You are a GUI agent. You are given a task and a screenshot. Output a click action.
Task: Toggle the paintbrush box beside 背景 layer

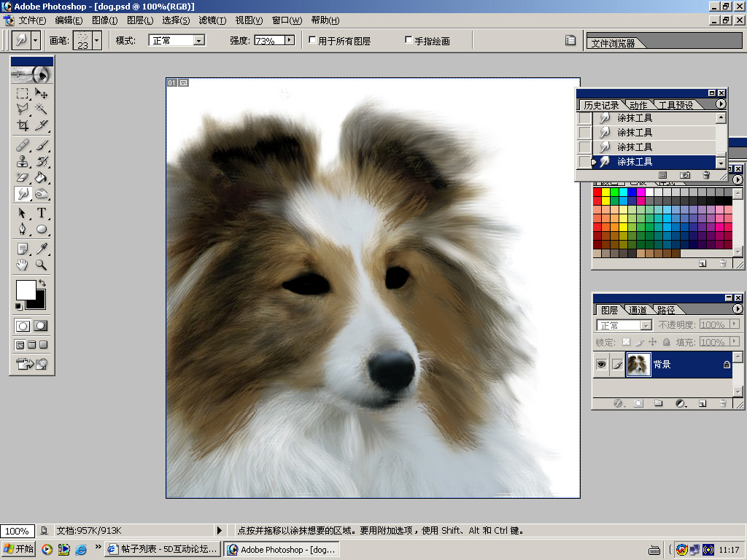(x=618, y=365)
